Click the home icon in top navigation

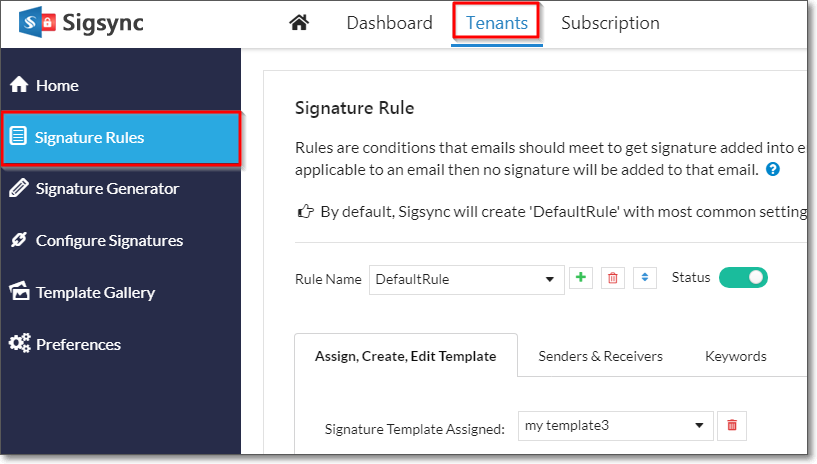coord(299,22)
